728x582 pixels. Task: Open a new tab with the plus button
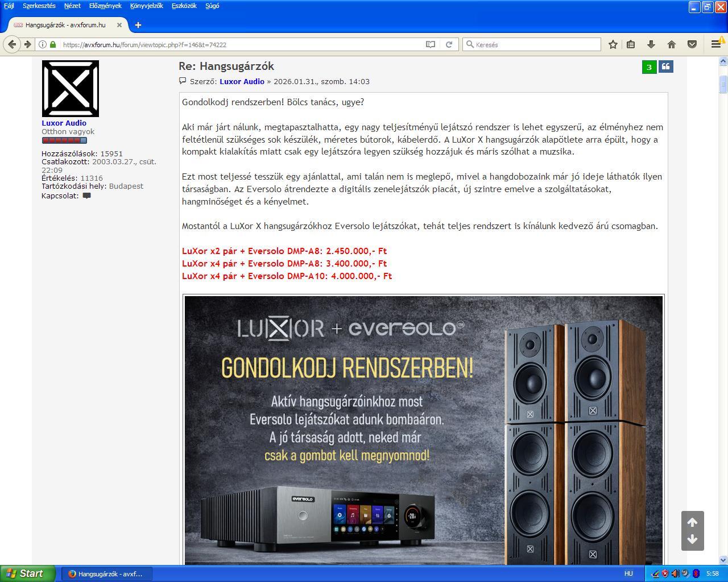138,25
